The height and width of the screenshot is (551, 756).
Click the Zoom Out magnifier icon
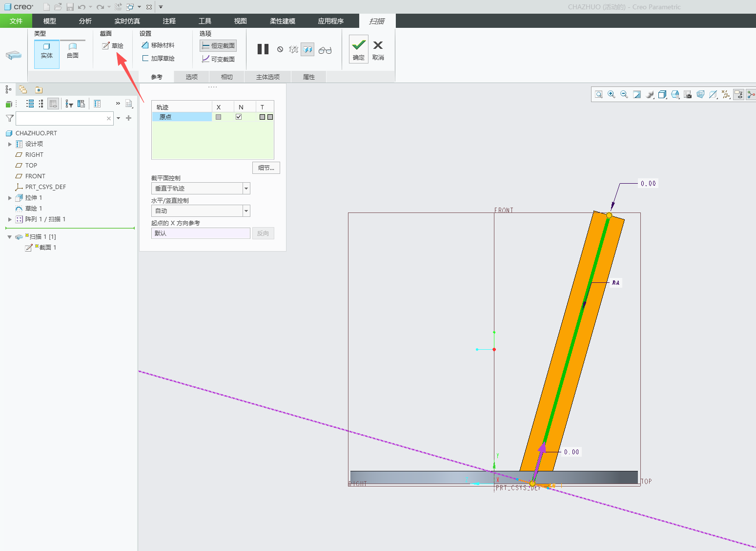(624, 94)
